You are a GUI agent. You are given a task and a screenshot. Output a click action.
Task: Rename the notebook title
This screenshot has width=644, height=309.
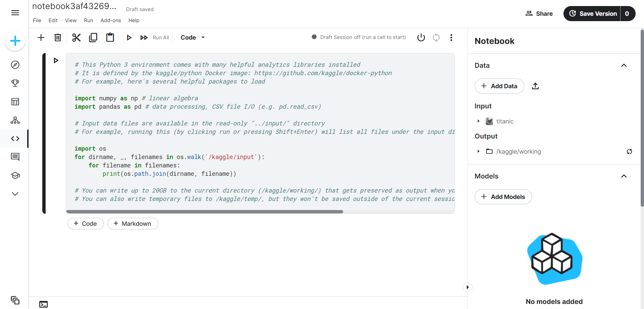pyautogui.click(x=74, y=6)
